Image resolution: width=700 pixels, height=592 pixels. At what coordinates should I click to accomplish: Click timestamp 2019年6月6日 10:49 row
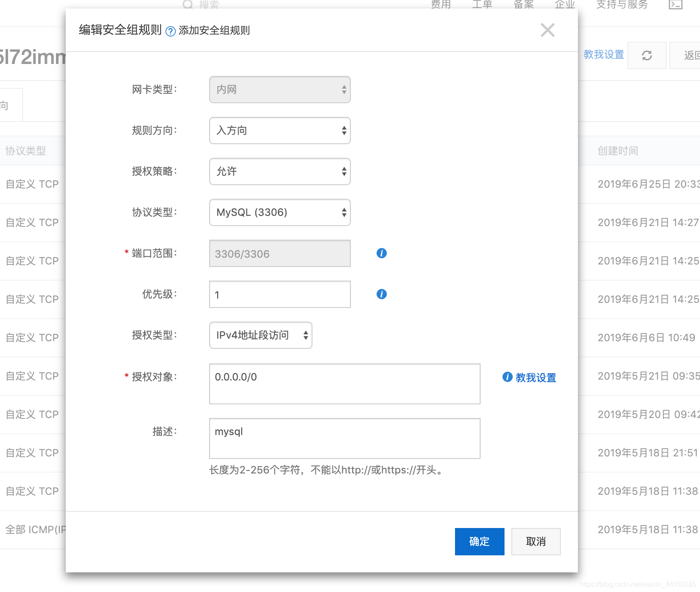pos(646,338)
